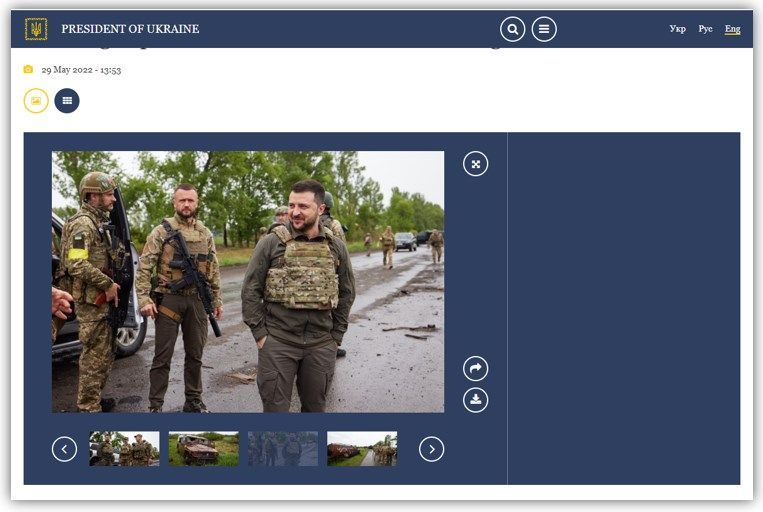Download the current photo
Viewport: 763px width, 512px height.
tap(476, 400)
